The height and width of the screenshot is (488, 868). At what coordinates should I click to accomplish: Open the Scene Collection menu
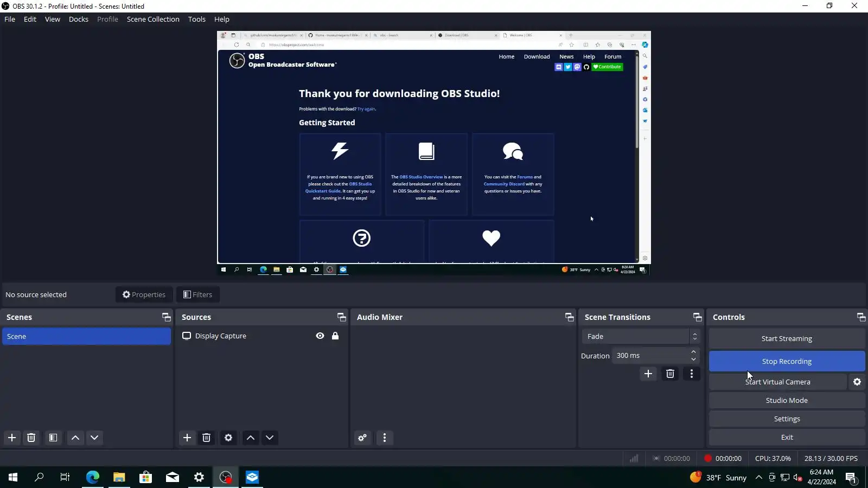pyautogui.click(x=153, y=19)
